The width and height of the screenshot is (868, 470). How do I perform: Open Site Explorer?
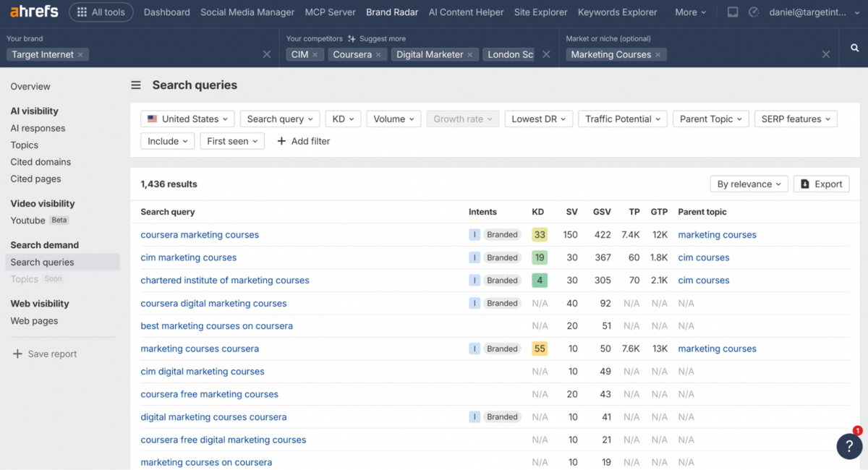[541, 12]
